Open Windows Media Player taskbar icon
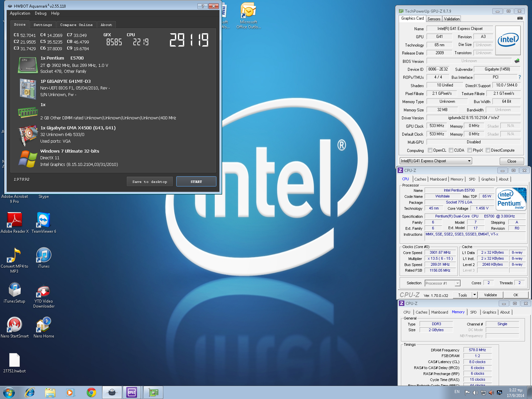This screenshot has height=399, width=532. (70, 392)
